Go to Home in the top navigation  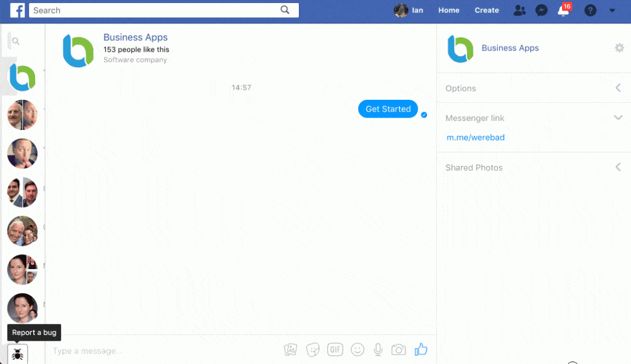tap(449, 10)
